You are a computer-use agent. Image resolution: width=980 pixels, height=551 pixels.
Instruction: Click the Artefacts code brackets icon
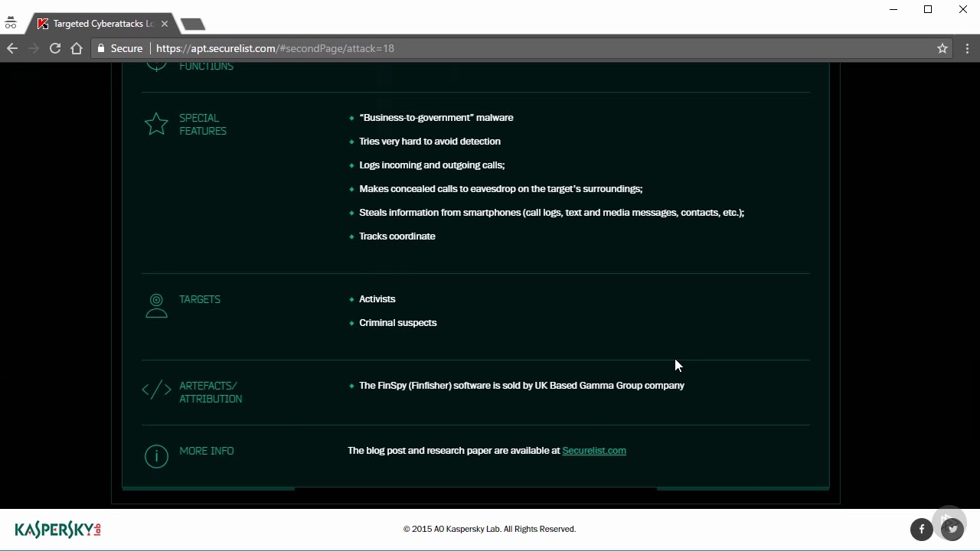pos(156,390)
